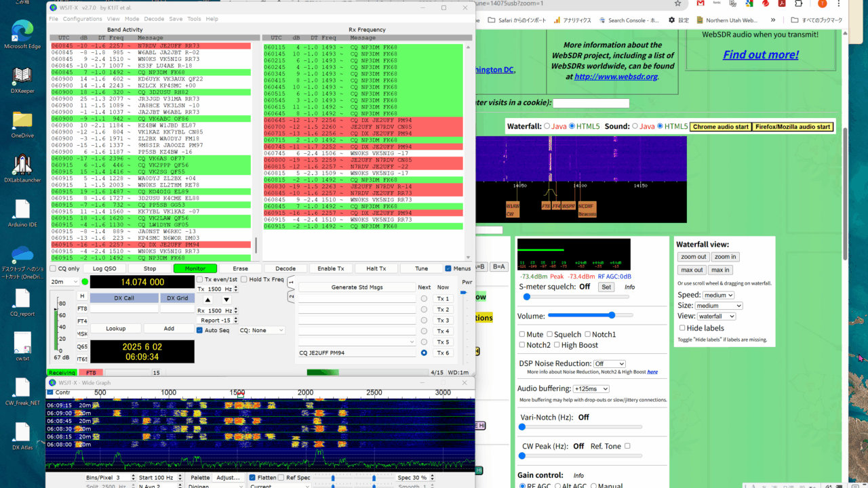This screenshot has width=868, height=488.
Task: Click the Monitor button
Action: tap(195, 268)
